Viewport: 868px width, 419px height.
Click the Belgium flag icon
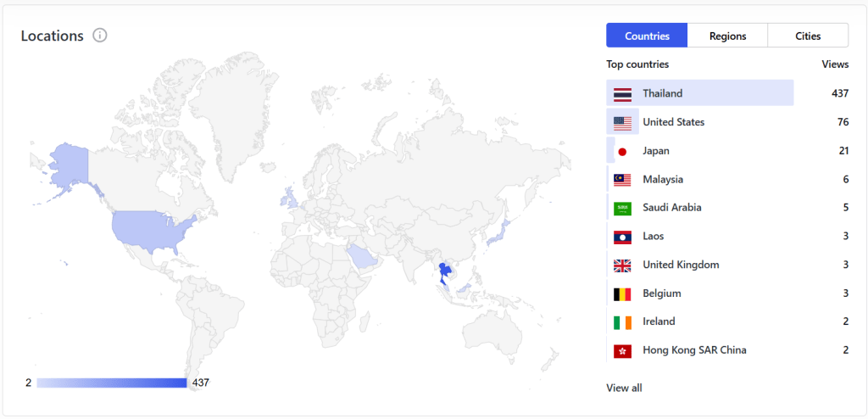coord(622,293)
